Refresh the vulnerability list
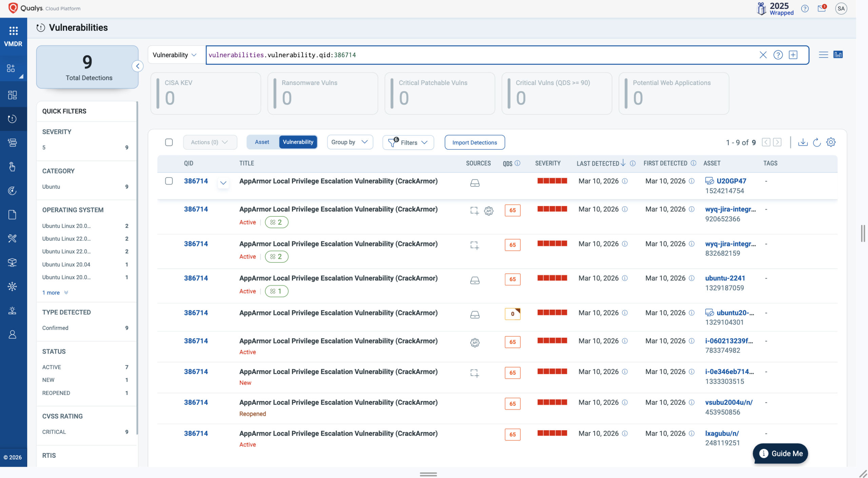The height and width of the screenshot is (478, 868). [817, 142]
